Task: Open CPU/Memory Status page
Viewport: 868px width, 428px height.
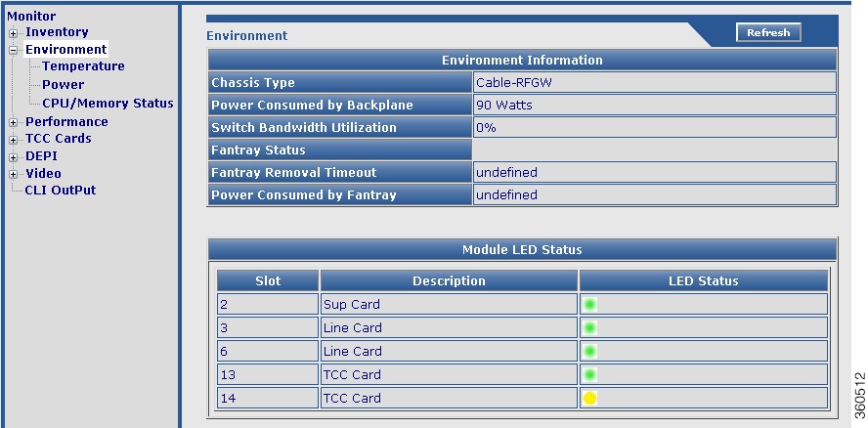Action: [108, 103]
